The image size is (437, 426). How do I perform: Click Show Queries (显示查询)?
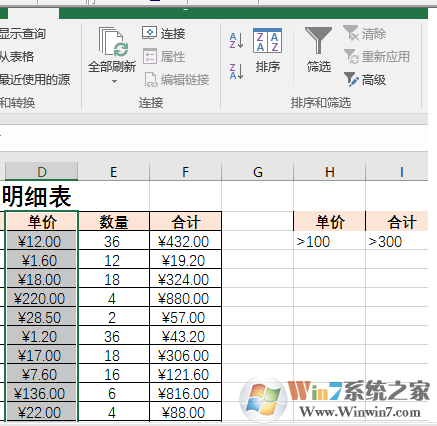point(22,34)
